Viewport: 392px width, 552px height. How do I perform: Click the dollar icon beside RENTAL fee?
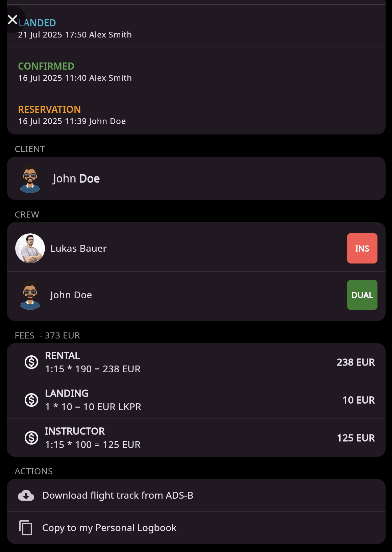(31, 362)
